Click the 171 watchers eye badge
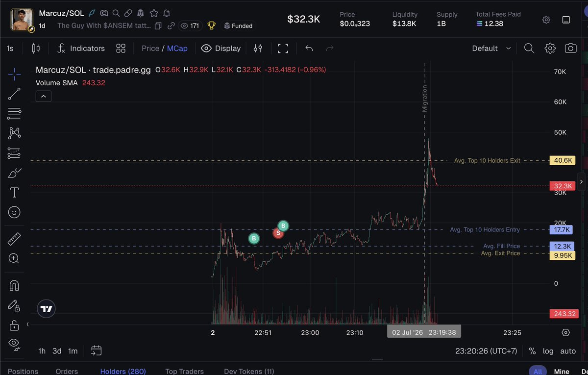The height and width of the screenshot is (375, 588). click(190, 25)
